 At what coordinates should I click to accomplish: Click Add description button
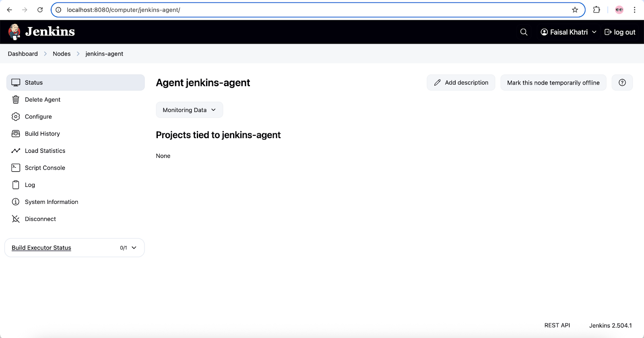point(461,83)
